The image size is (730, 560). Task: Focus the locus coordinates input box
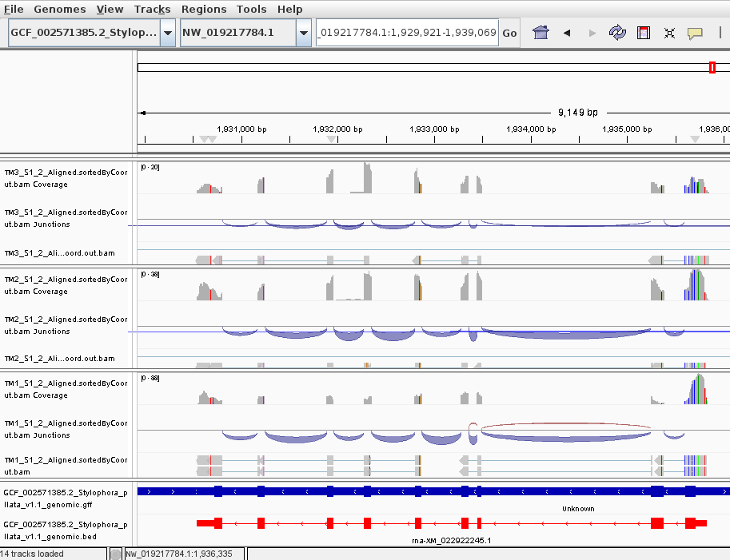[407, 33]
